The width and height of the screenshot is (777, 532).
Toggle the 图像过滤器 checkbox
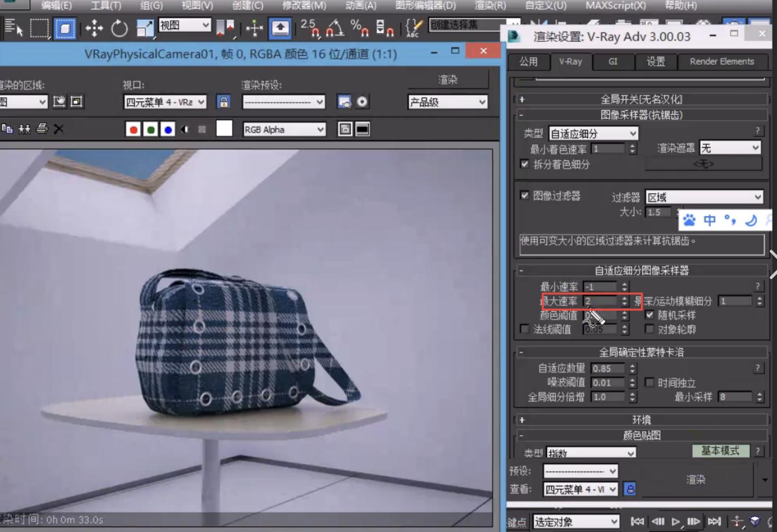tap(524, 196)
